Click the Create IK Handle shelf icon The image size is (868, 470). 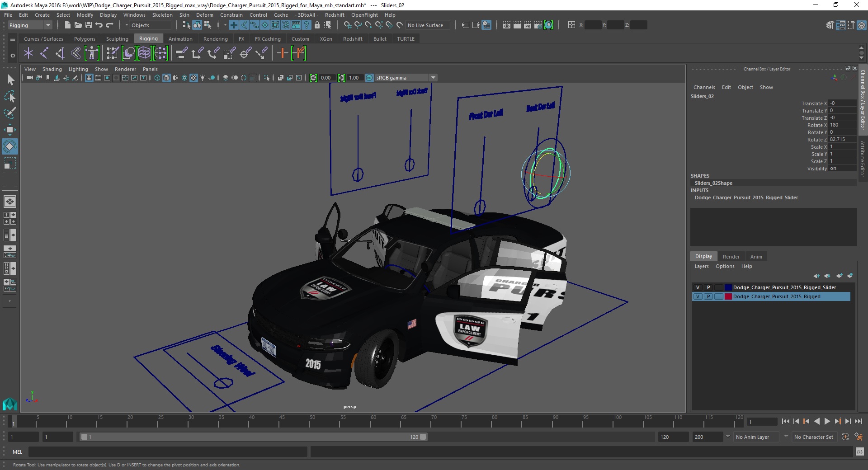point(60,53)
